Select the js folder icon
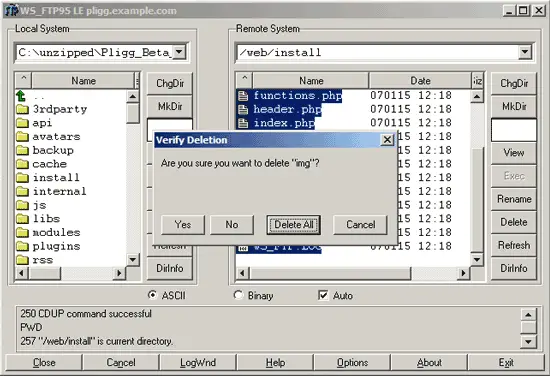The width and height of the screenshot is (550, 376). 22,205
